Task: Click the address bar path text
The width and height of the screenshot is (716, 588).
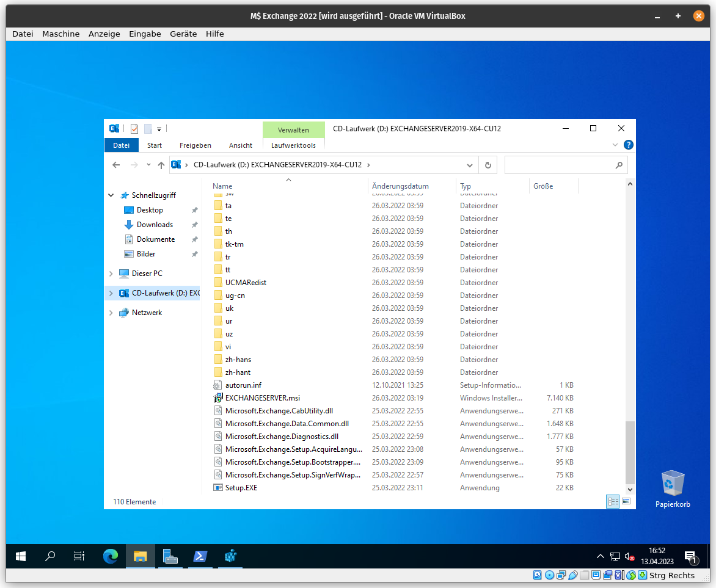Action: [x=277, y=165]
